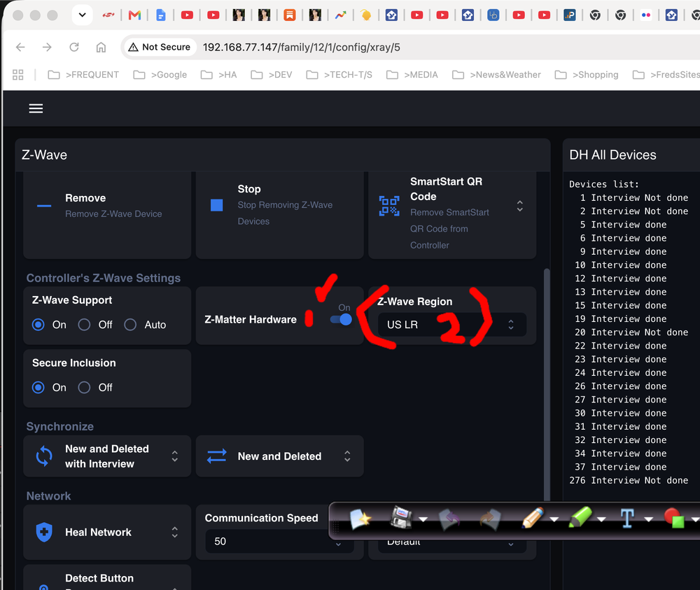Set Z-Wave Support to Off

click(85, 325)
